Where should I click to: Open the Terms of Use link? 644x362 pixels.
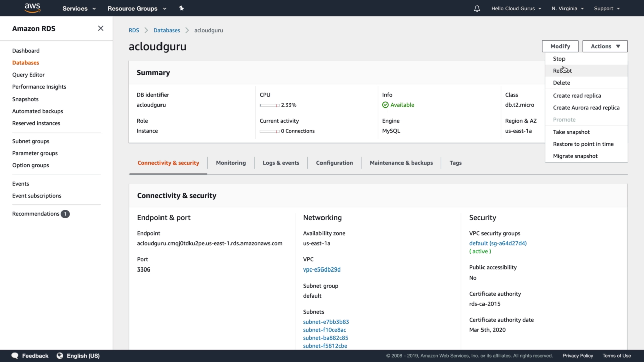coord(617,356)
